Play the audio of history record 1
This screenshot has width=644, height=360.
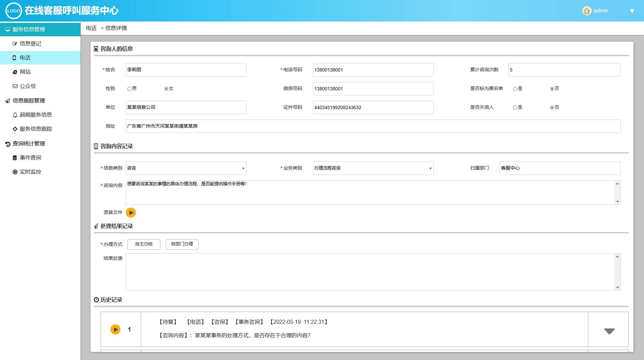point(115,329)
